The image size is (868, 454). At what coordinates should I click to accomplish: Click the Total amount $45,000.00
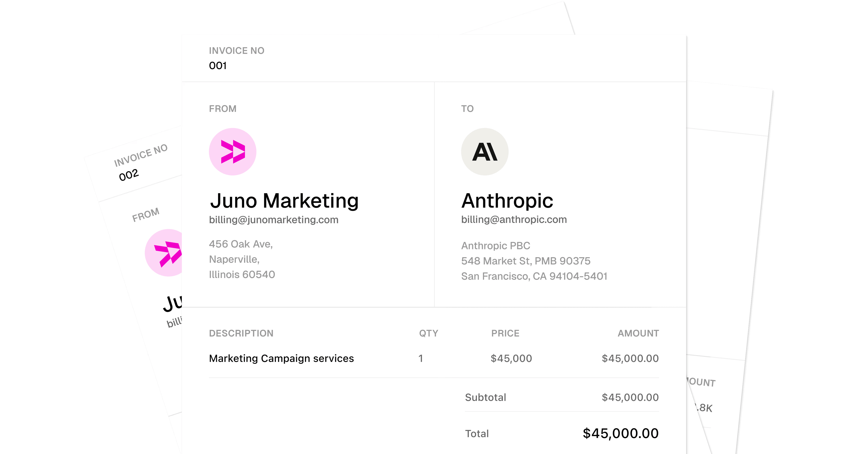click(x=620, y=433)
